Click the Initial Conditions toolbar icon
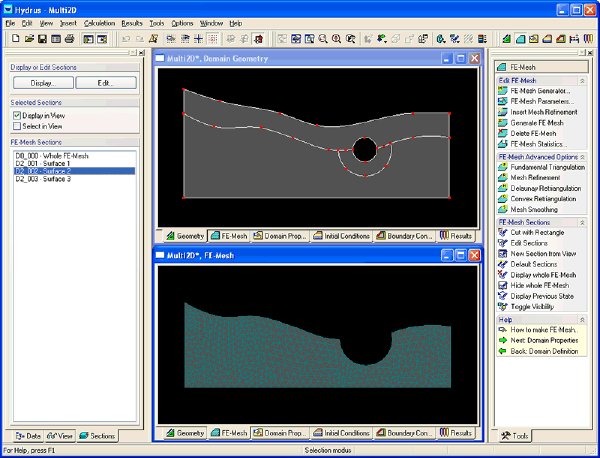 [547, 39]
